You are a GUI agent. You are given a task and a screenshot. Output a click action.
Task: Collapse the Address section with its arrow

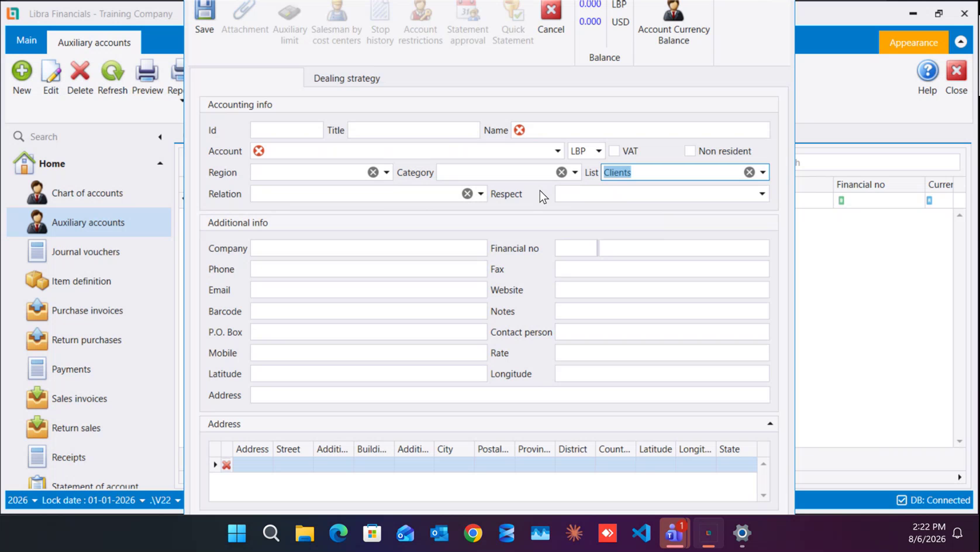770,423
